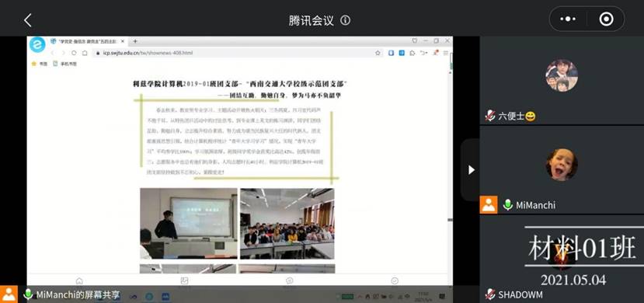Screen dimensions: 644x303
Task: Go back using the top-left arrow
Action: [x=27, y=20]
